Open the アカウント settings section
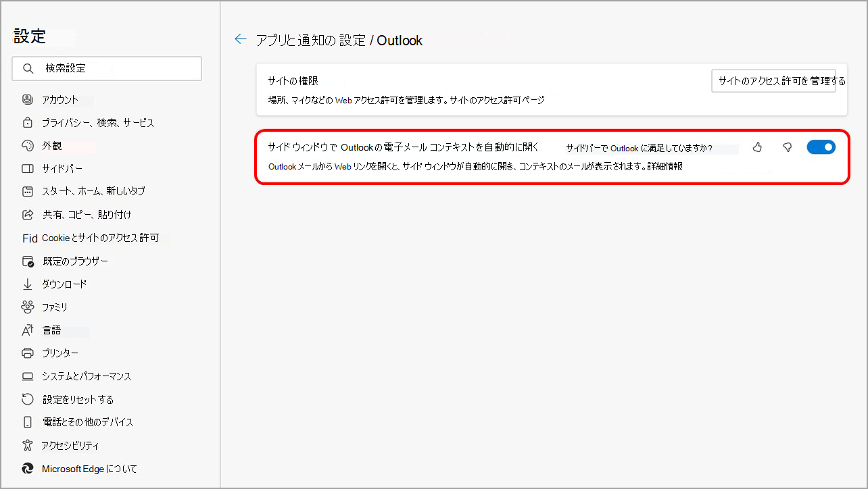 pos(60,99)
